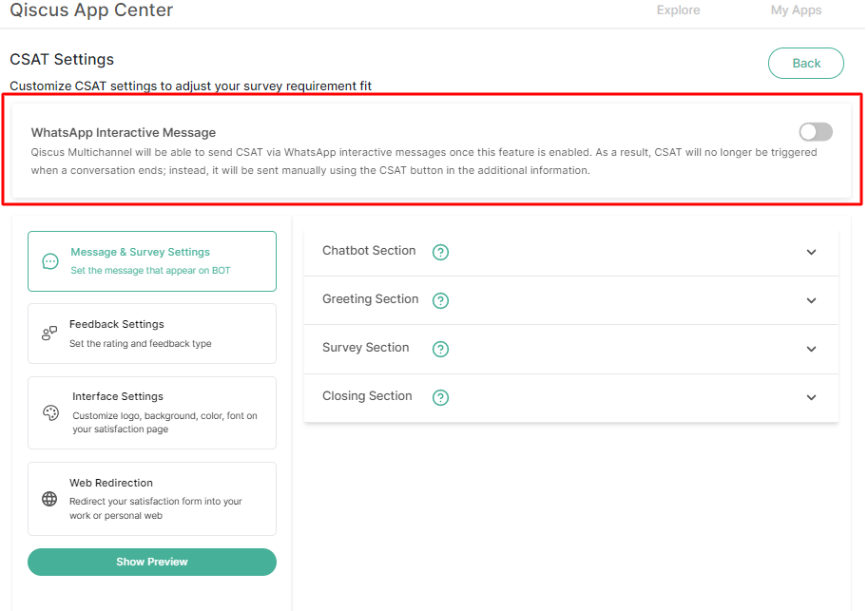Click the Chatbot Section help icon

click(x=440, y=252)
